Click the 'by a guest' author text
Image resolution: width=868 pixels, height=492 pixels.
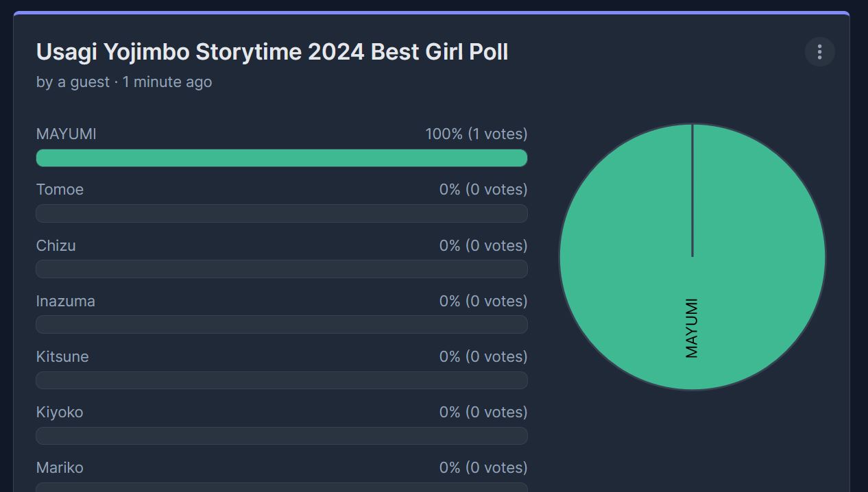tap(73, 82)
